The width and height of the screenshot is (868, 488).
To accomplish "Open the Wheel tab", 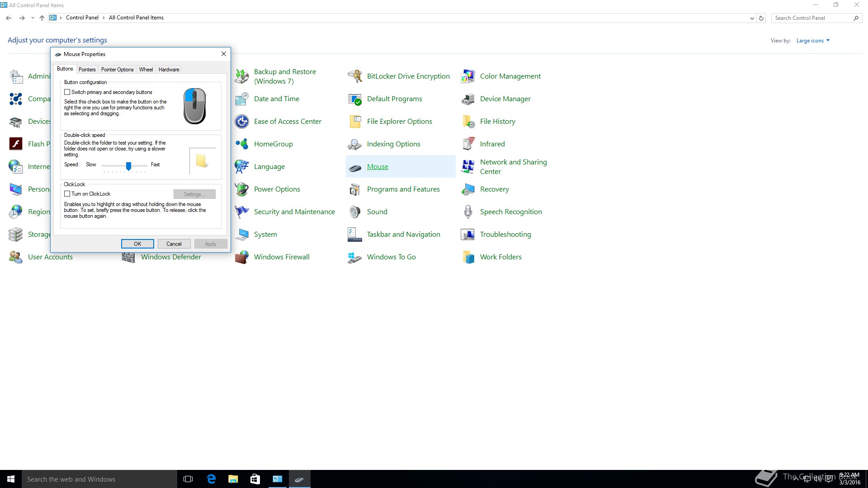I will tap(146, 70).
